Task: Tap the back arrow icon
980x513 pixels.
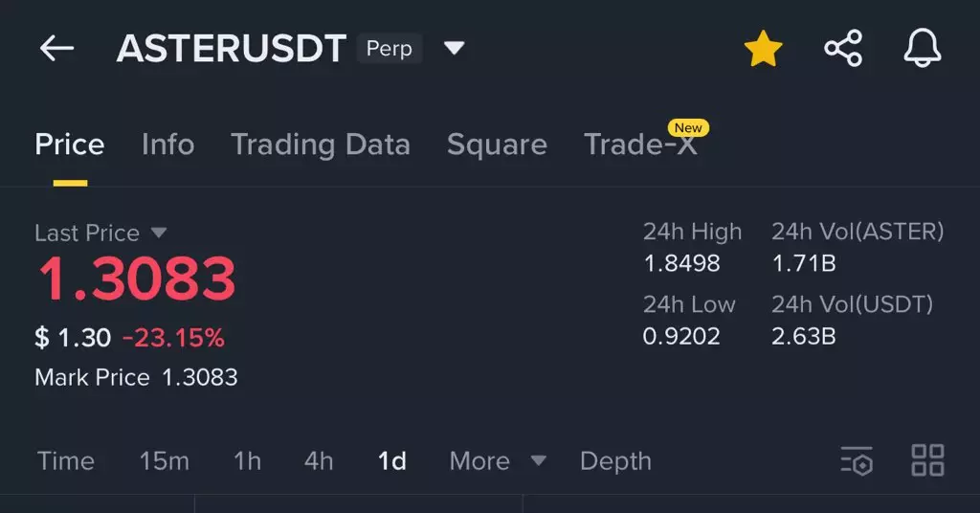Action: [56, 49]
